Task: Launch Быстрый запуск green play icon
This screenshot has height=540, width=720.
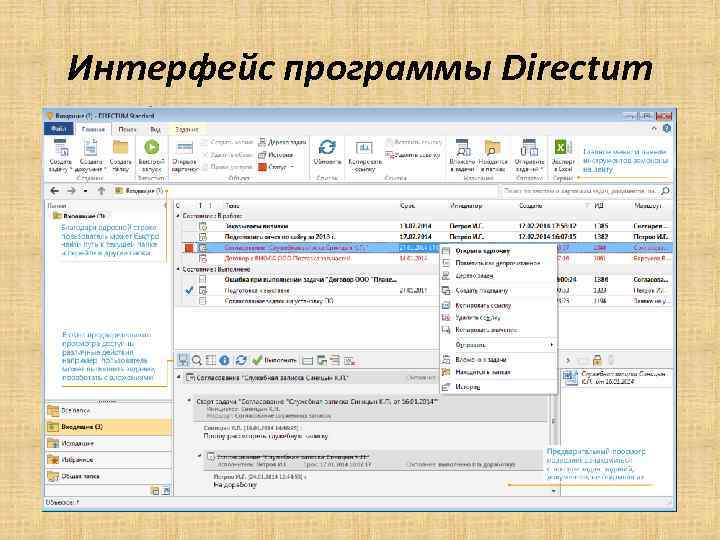Action: [152, 147]
